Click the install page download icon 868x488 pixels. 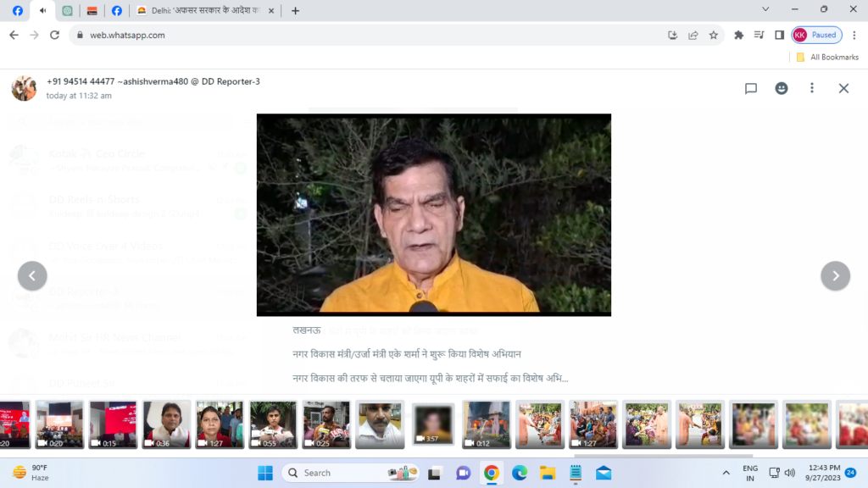(x=672, y=35)
